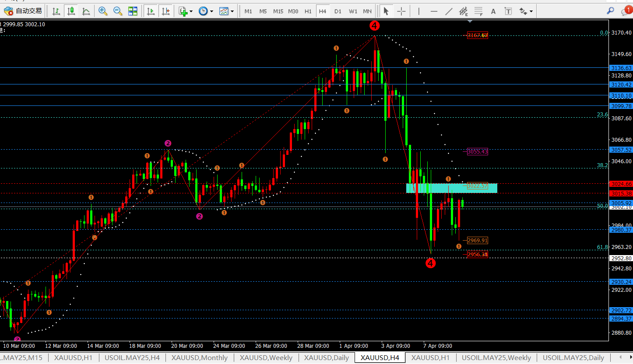Switch to USOIL.MAY25,Weekly chart tab
The width and height of the screenshot is (633, 364).
pos(496,358)
